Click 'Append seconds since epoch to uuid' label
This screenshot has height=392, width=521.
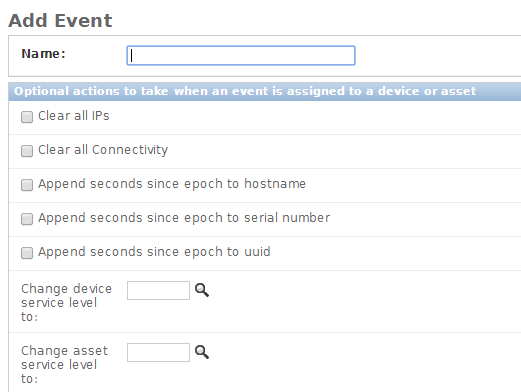[x=154, y=252]
